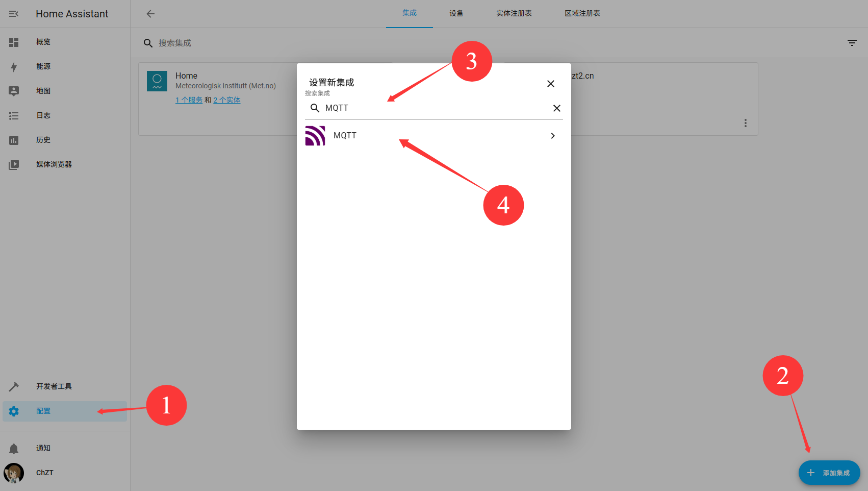Collapse the Home Assistant sidebar menu
This screenshot has width=868, height=491.
pyautogui.click(x=14, y=14)
